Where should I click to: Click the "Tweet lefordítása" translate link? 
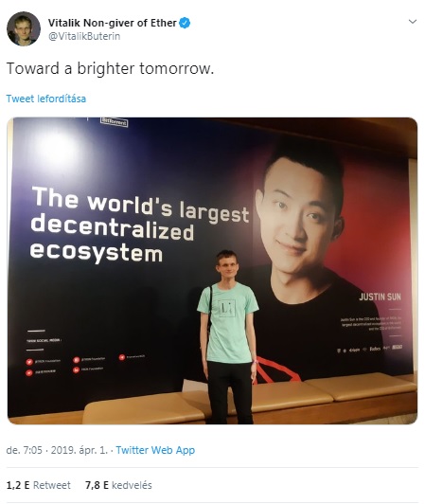pyautogui.click(x=46, y=99)
